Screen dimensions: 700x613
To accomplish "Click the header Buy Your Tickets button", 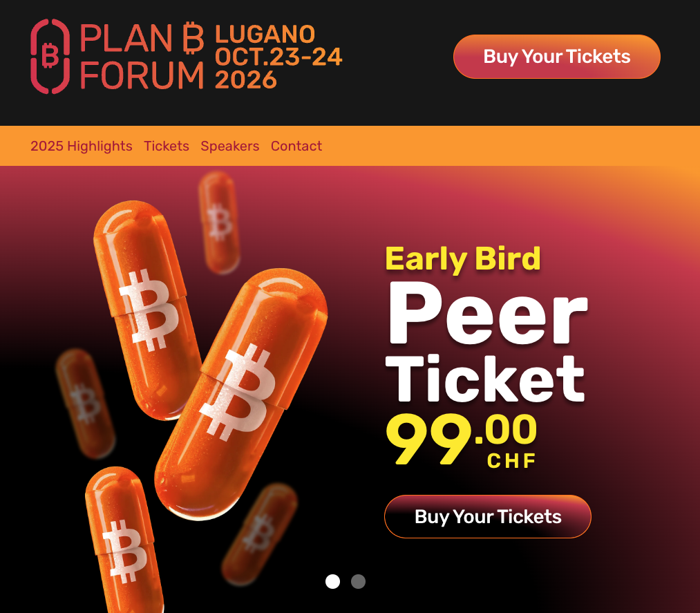I will pyautogui.click(x=557, y=57).
